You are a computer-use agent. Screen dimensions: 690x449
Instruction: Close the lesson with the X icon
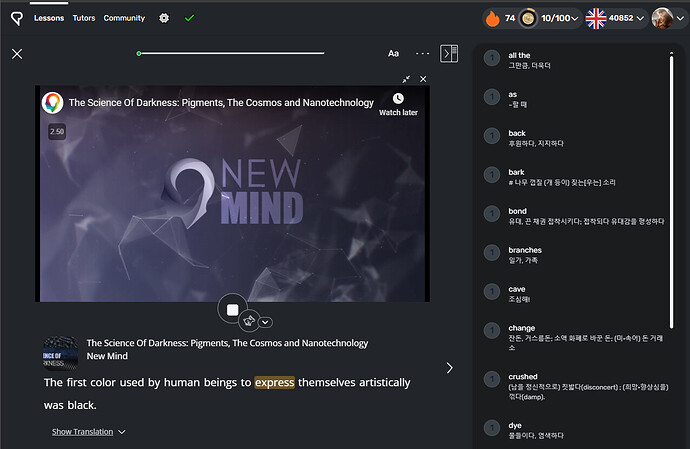17,54
